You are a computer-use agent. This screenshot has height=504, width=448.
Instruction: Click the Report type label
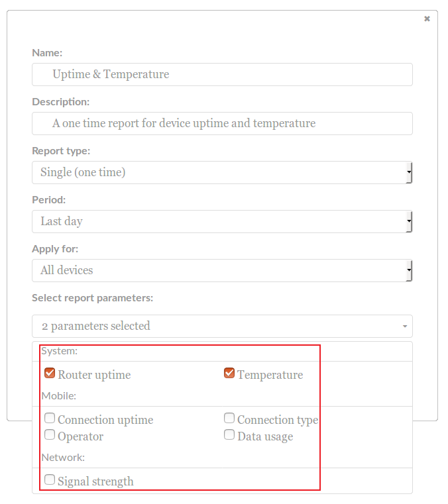pyautogui.click(x=61, y=151)
